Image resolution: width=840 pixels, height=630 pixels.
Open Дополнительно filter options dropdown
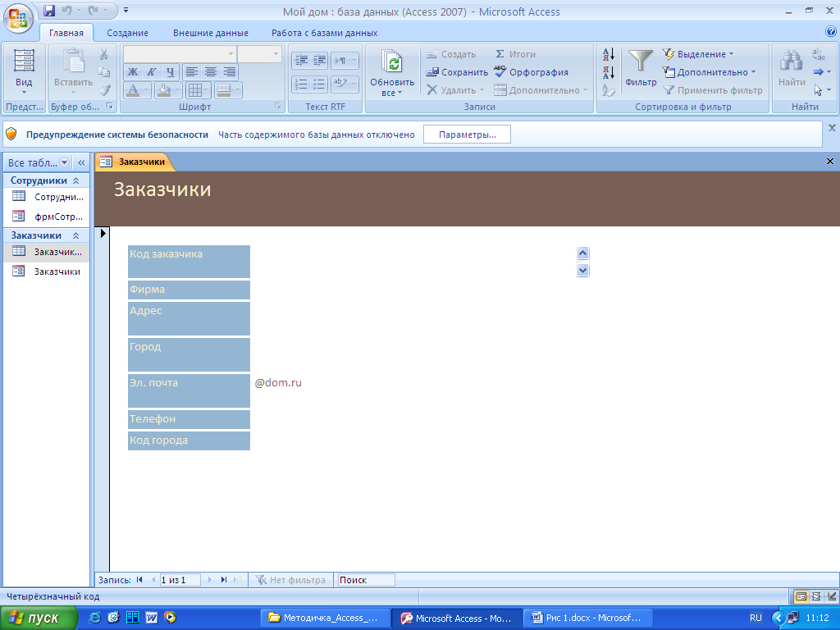pyautogui.click(x=710, y=72)
